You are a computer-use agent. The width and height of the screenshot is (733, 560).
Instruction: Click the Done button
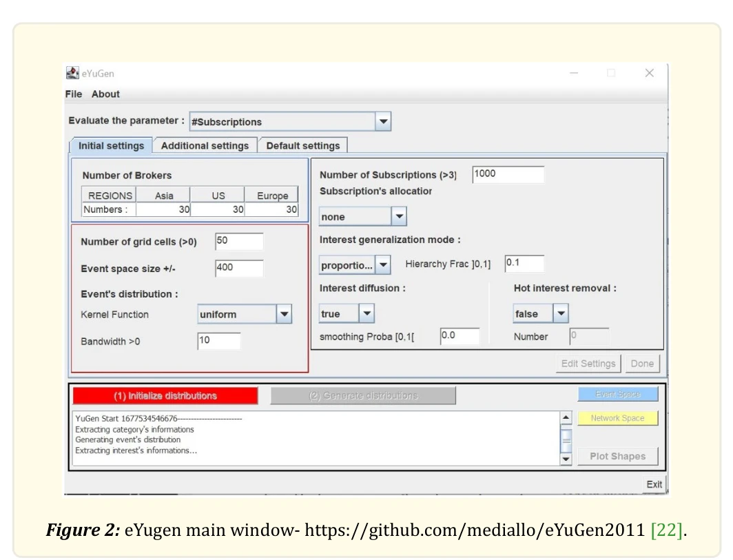642,364
